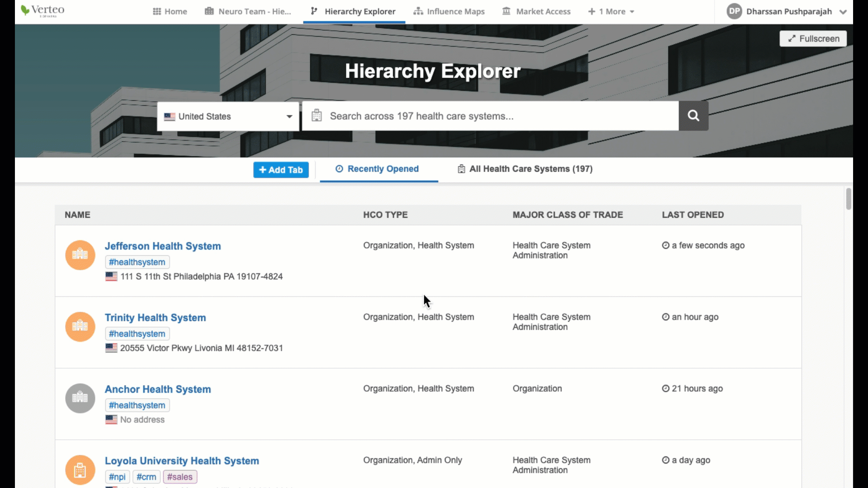Expand the Dharssan Pushparajah user menu chevron
The width and height of the screenshot is (868, 488).
843,12
